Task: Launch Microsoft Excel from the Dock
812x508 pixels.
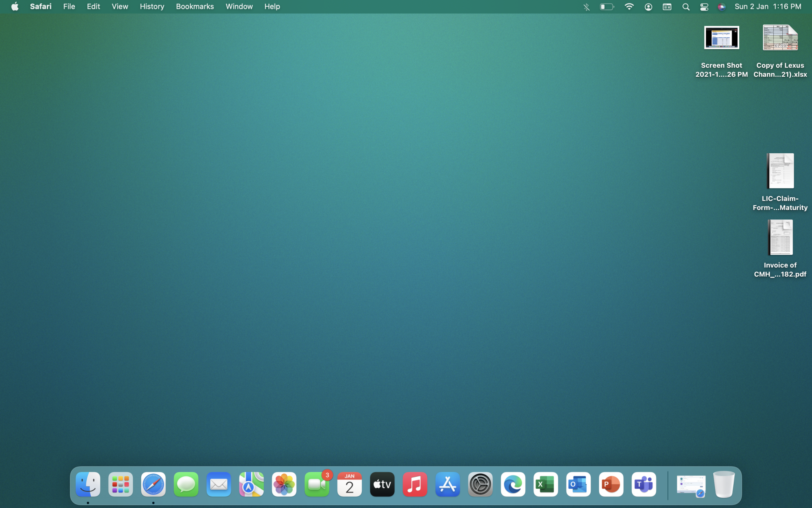Action: pyautogui.click(x=546, y=484)
